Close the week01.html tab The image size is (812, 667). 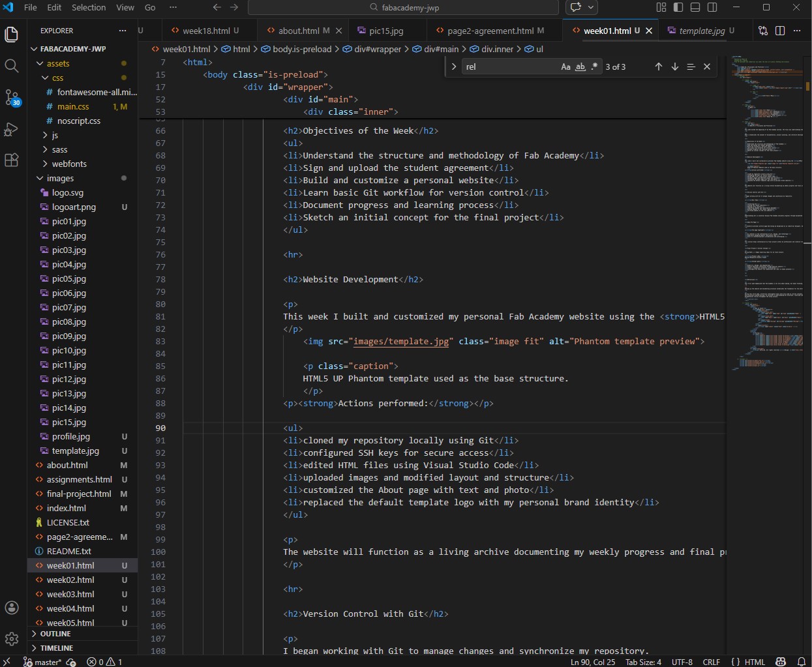(x=649, y=31)
